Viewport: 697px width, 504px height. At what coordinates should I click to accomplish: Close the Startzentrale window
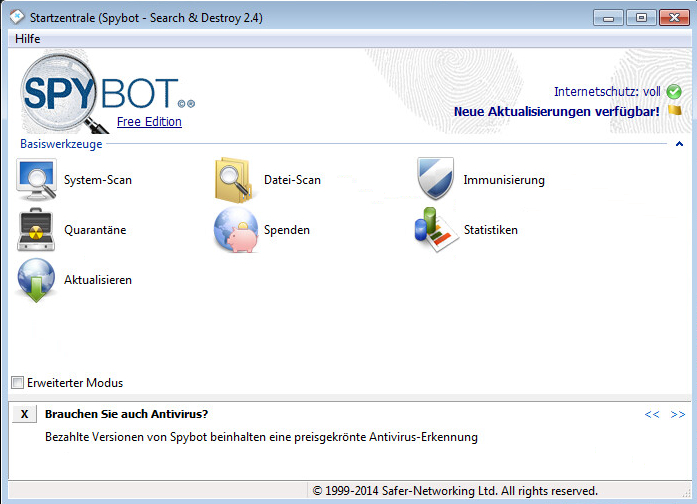pos(674,18)
